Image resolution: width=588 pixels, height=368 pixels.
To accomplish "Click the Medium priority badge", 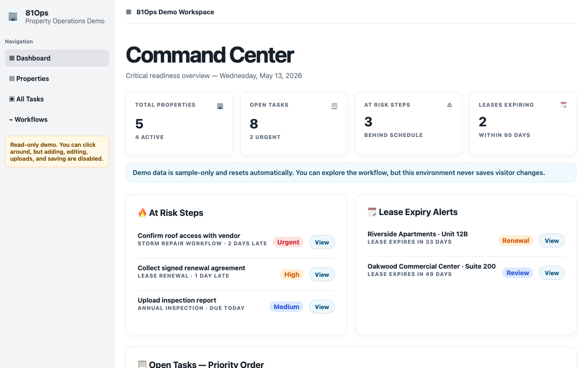I will tap(286, 307).
